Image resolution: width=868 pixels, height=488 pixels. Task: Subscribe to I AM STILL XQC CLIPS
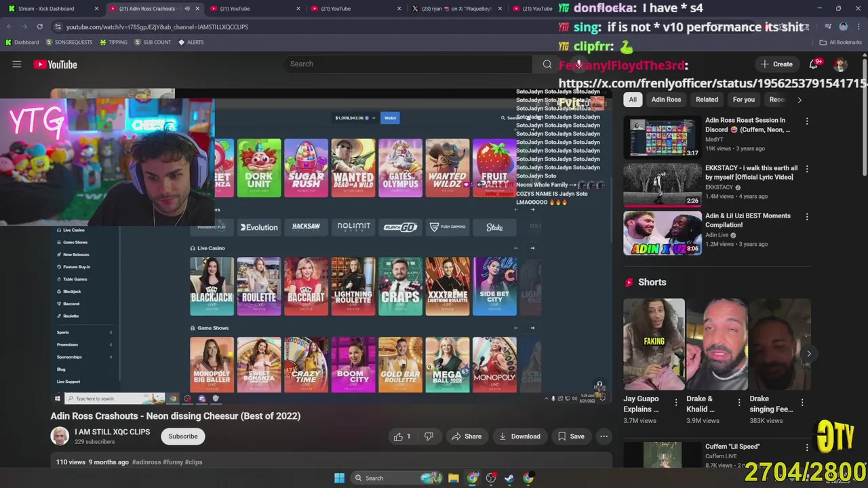point(183,436)
